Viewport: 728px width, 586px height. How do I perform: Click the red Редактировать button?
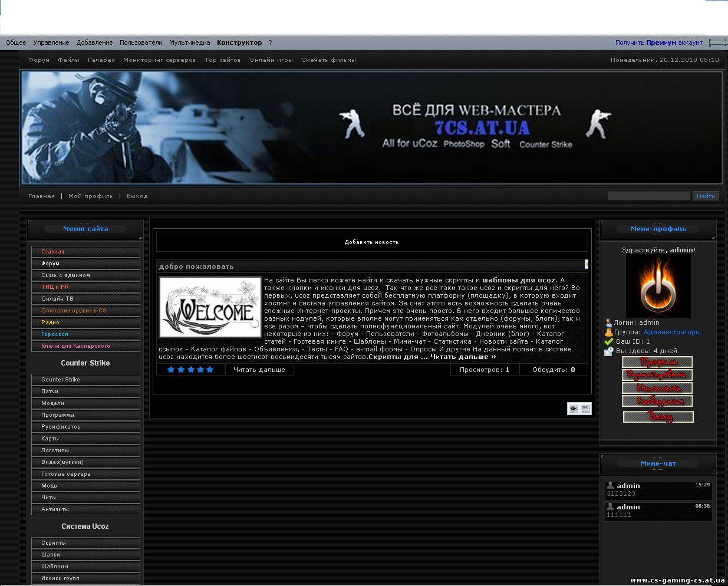coord(657,375)
